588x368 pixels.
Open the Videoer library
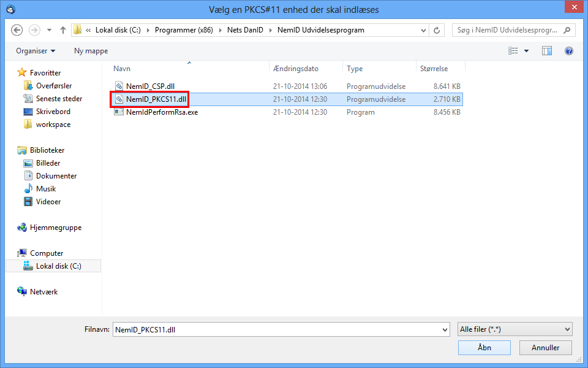pos(48,202)
